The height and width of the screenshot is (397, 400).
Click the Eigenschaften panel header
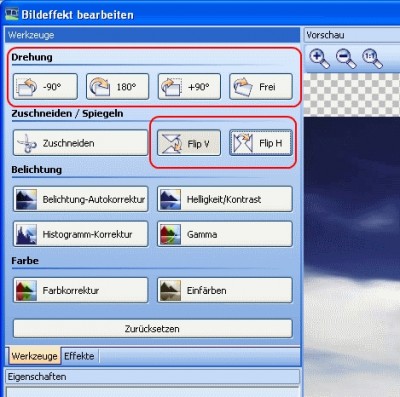point(152,377)
